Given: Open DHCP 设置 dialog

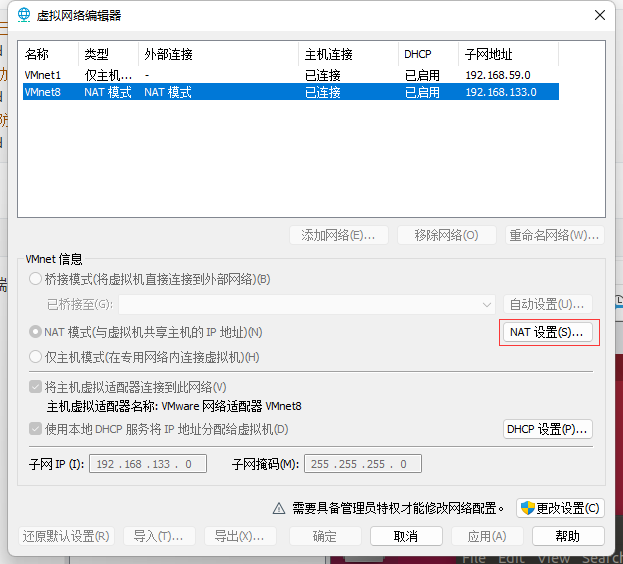Looking at the screenshot, I should (x=547, y=429).
